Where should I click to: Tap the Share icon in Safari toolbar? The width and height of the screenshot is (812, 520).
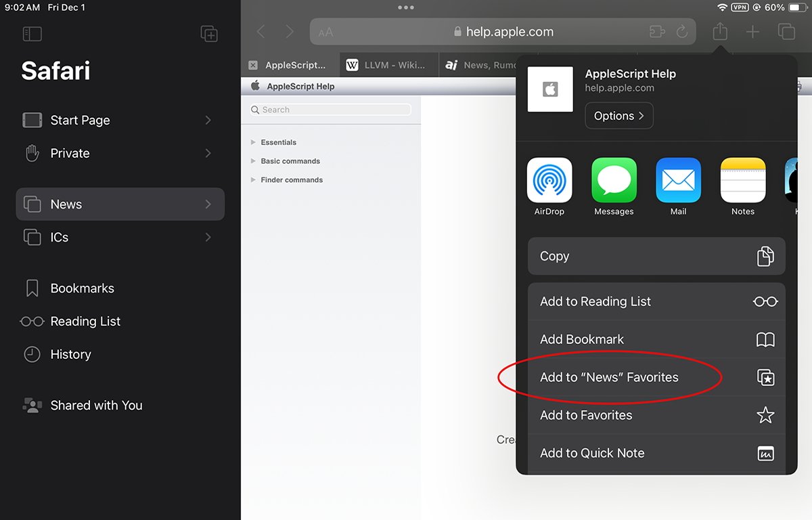(720, 32)
